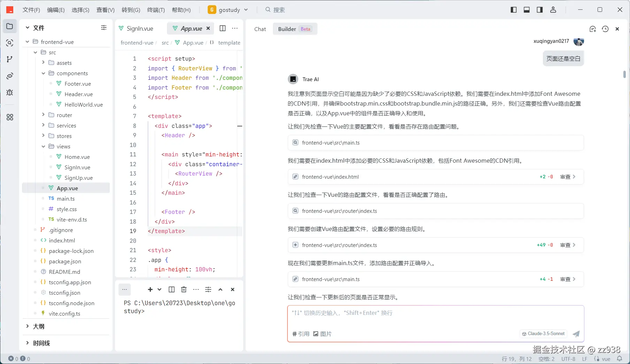
Task: Delete the terminal with trash icon
Action: [x=184, y=289]
